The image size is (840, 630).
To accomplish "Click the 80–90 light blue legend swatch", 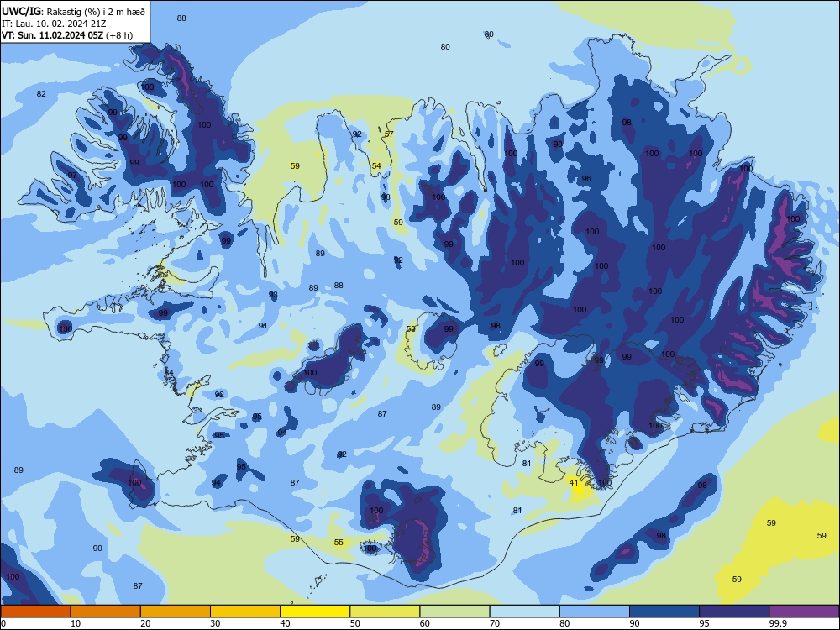I will tap(595, 612).
